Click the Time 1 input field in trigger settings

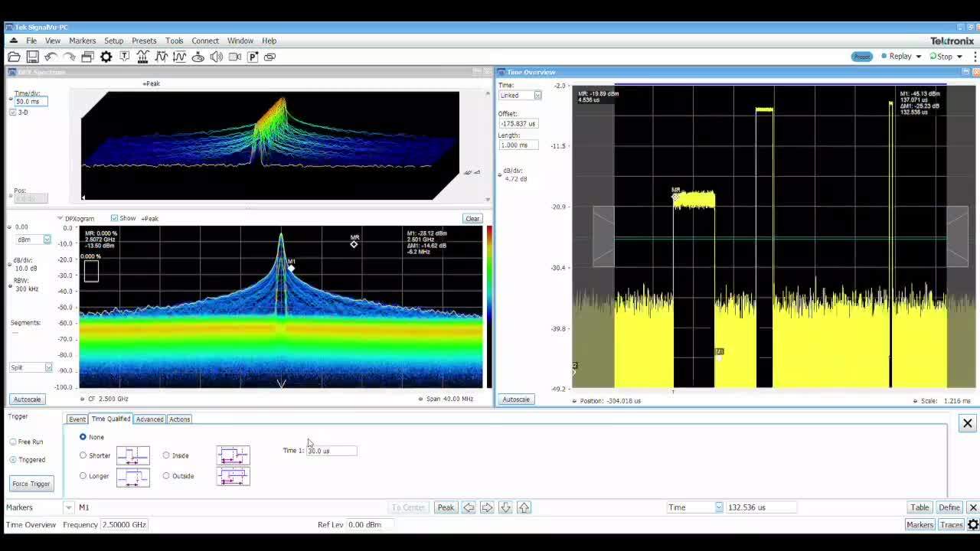tap(331, 450)
